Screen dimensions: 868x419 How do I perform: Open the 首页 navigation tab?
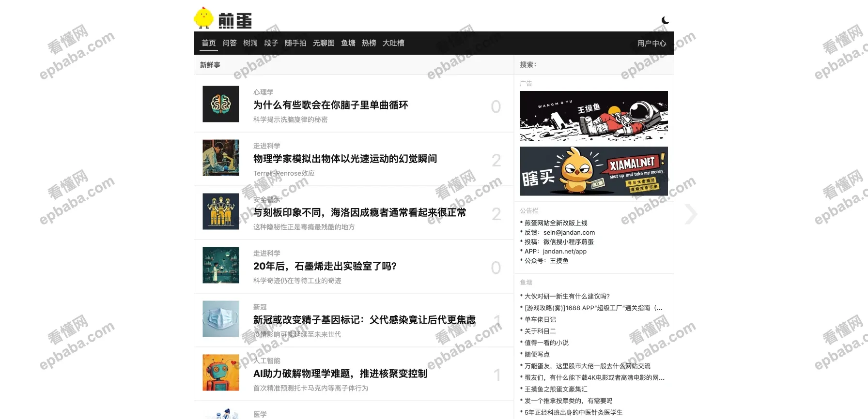(209, 43)
